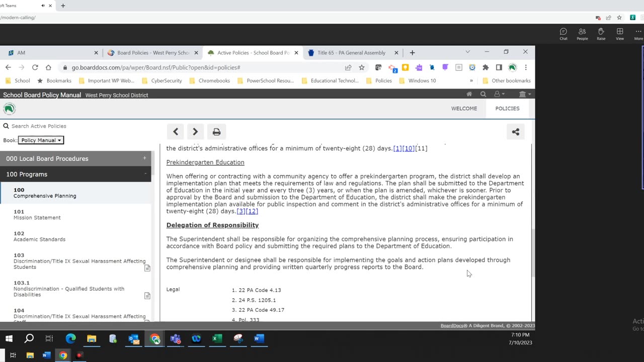Open attachment icon for policy 103

(x=147, y=268)
